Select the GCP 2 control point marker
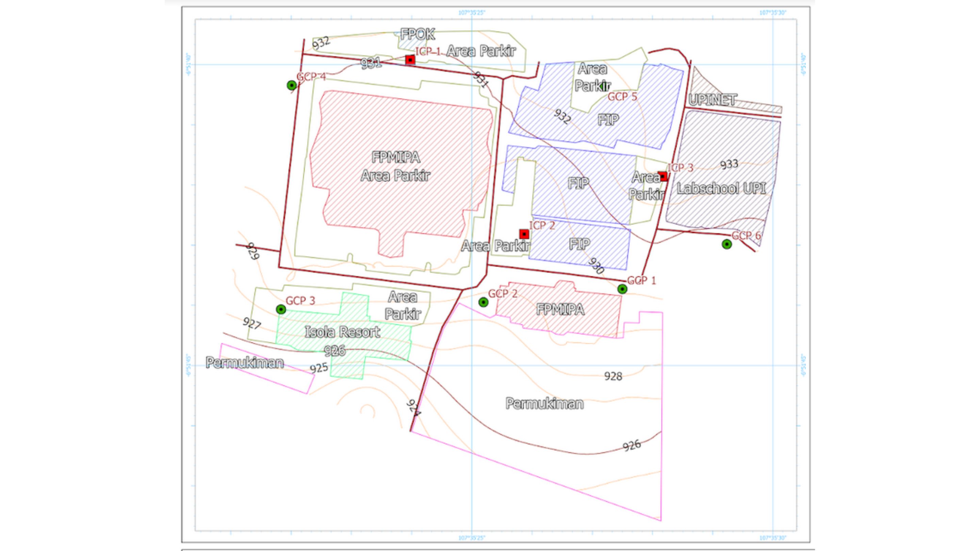Viewport: 980px width, 551px height. pos(484,302)
